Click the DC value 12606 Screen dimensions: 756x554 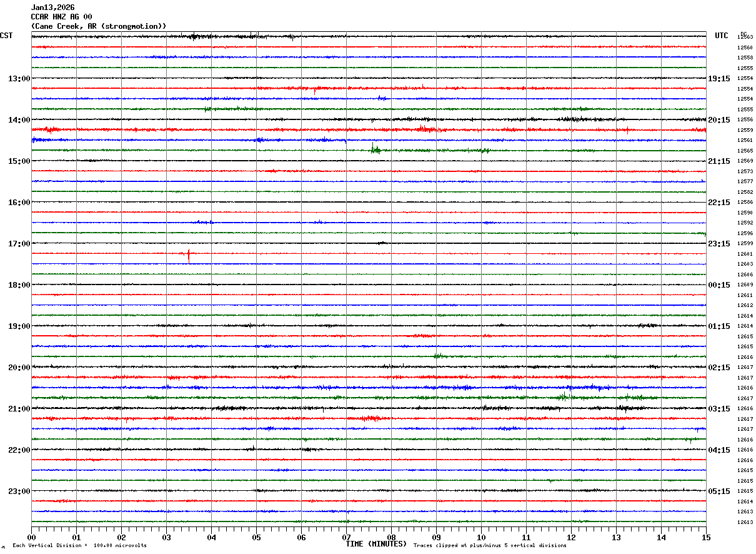pyautogui.click(x=745, y=274)
